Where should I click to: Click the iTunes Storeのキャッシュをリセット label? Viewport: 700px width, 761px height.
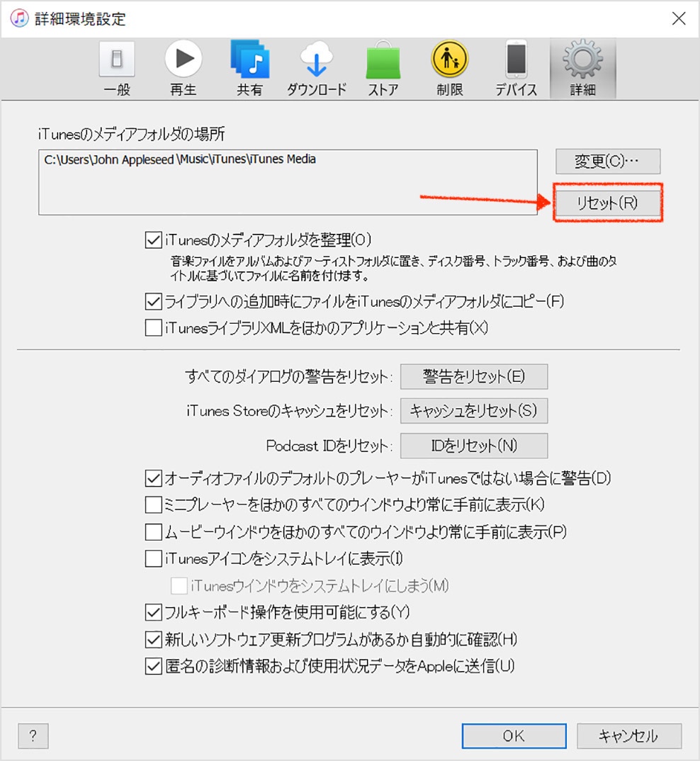(289, 411)
